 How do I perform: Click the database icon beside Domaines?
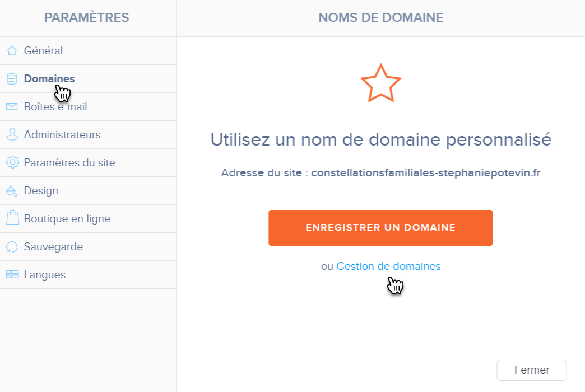point(12,79)
